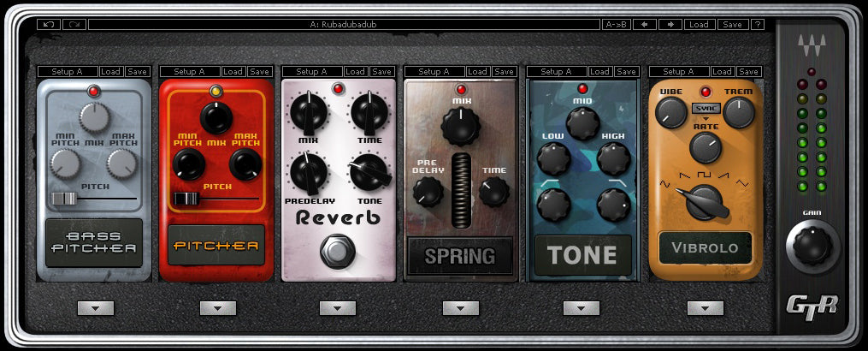Open pedal selector below Spring pedal
Image resolution: width=868 pixels, height=351 pixels.
(x=461, y=308)
